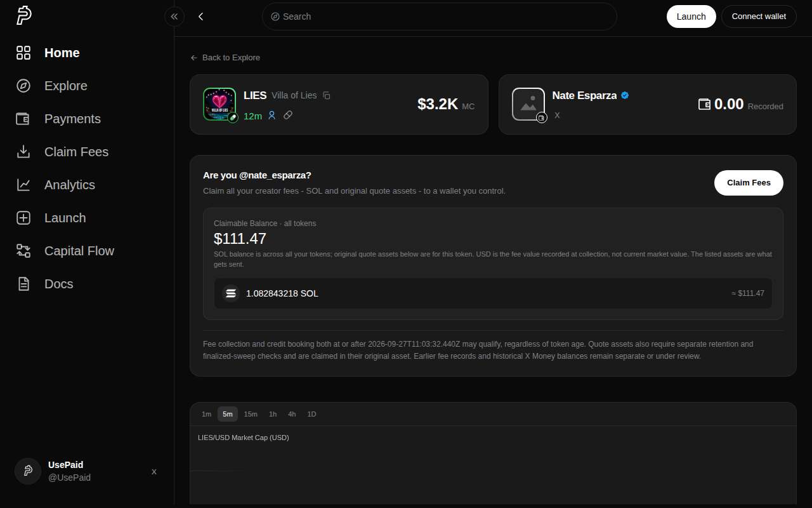Switch chart to 15m timeframe

coord(251,414)
